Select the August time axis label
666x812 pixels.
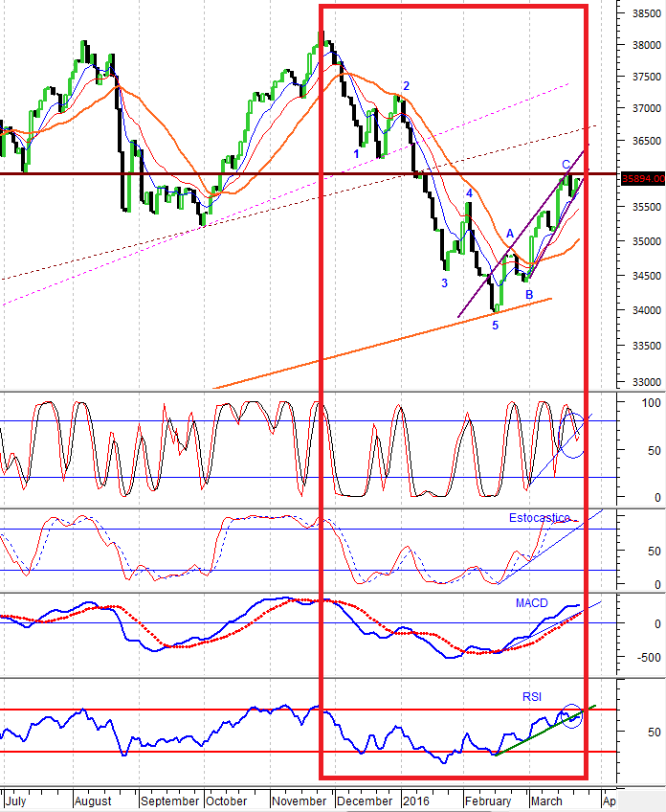pyautogui.click(x=93, y=801)
